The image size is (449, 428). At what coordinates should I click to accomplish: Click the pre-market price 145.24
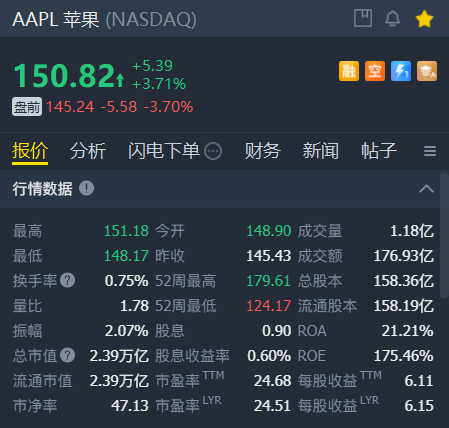tap(70, 107)
